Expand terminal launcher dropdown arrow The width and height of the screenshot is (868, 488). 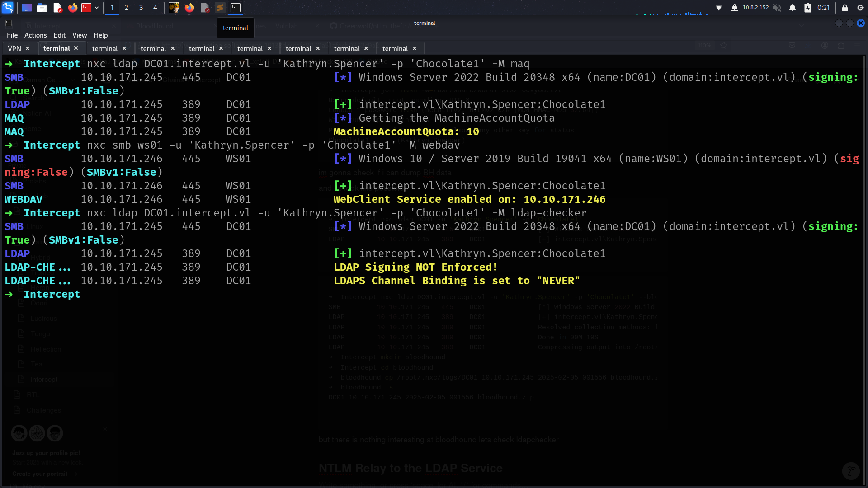pyautogui.click(x=97, y=8)
